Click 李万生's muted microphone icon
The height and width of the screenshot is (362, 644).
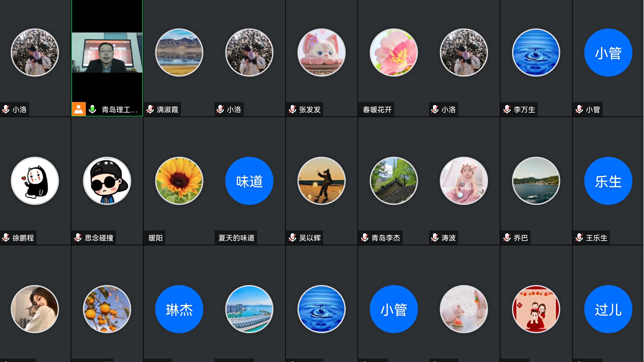point(507,109)
